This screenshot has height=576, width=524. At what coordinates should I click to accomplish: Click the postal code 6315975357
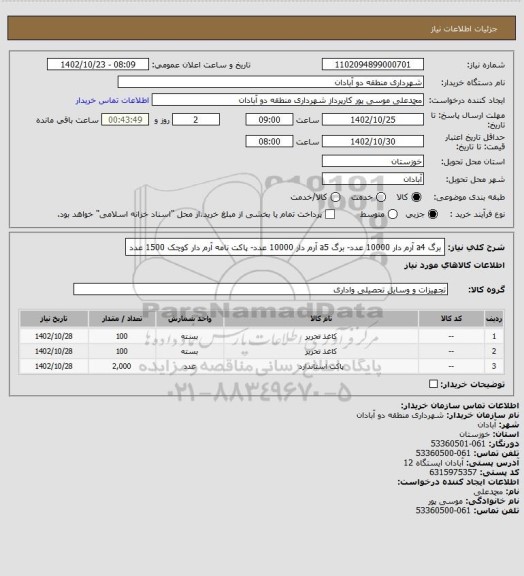pyautogui.click(x=453, y=472)
